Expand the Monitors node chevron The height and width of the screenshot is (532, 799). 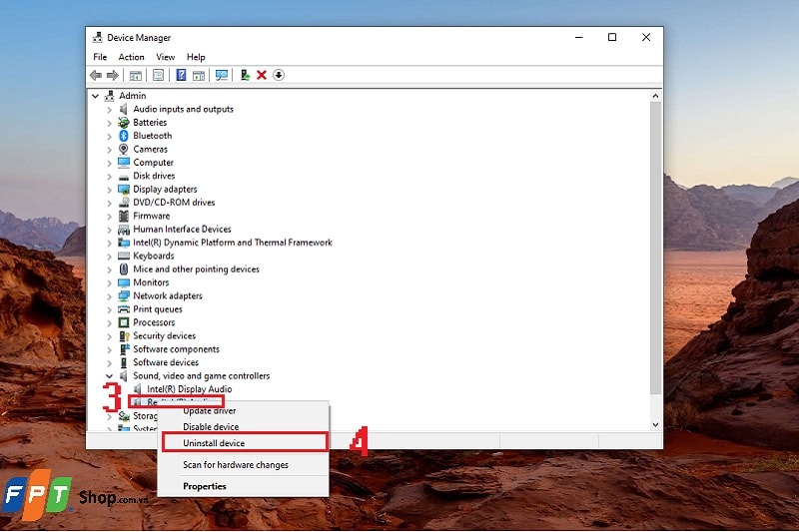(x=109, y=282)
